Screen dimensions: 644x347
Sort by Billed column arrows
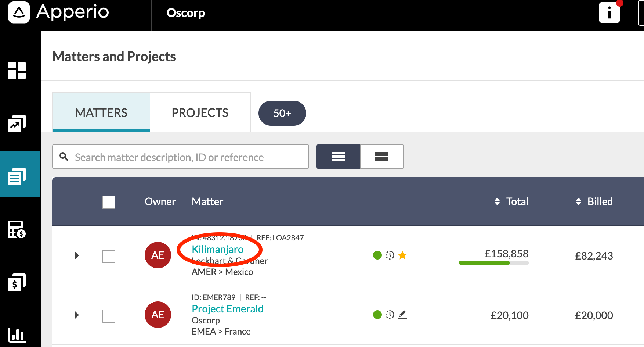click(579, 201)
